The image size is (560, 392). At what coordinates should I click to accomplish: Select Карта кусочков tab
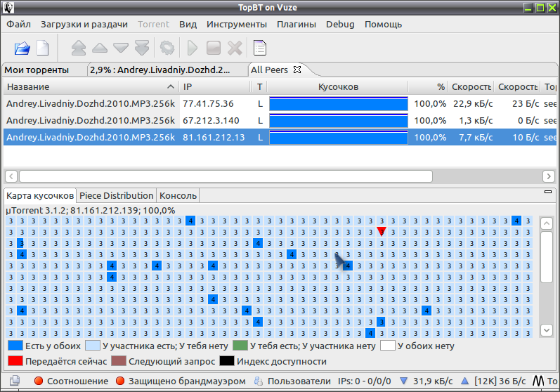40,195
